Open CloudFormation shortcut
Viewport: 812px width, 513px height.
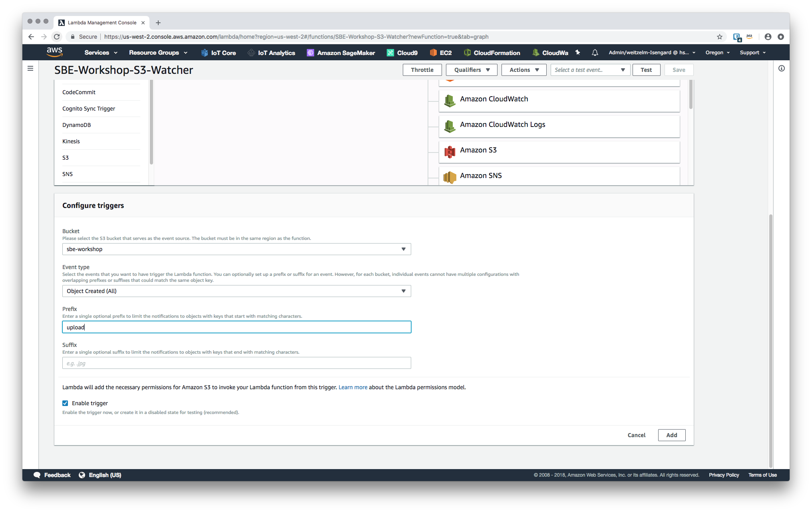pos(492,53)
